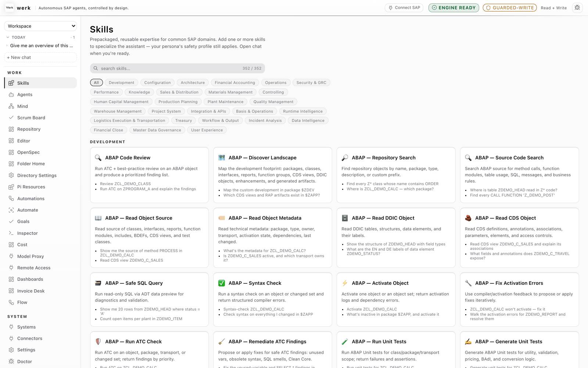Click the Agents robot icon in sidebar
Image resolution: width=588 pixels, height=368 pixels.
(11, 95)
